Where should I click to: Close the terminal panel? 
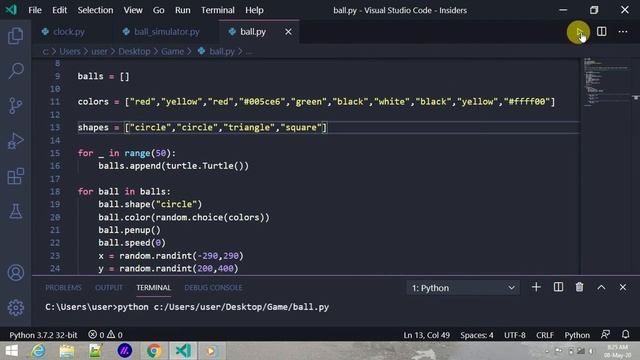tap(623, 287)
